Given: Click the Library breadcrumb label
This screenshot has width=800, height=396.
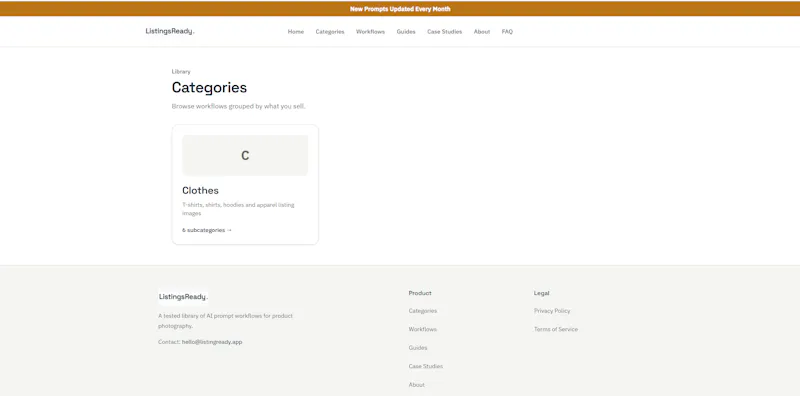Looking at the screenshot, I should 181,72.
